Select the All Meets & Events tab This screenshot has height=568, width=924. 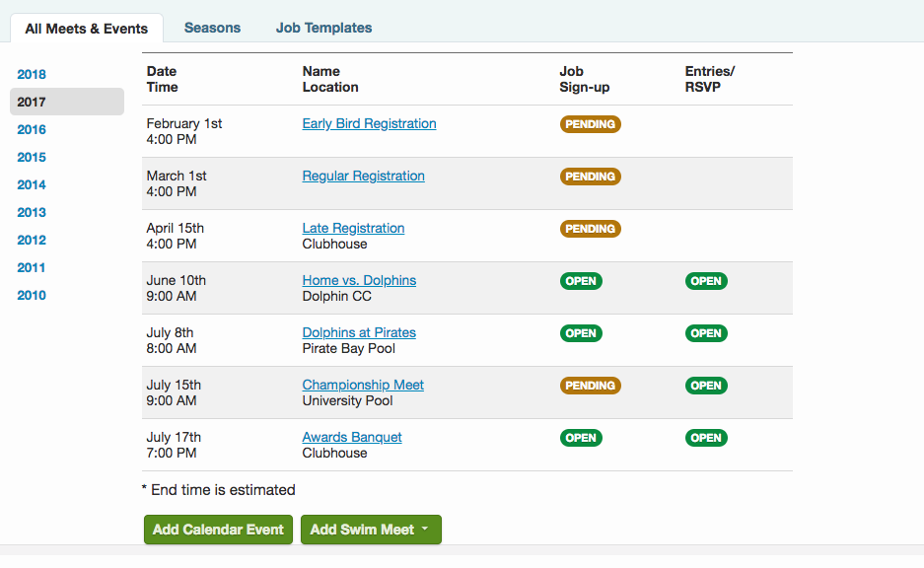click(x=87, y=29)
